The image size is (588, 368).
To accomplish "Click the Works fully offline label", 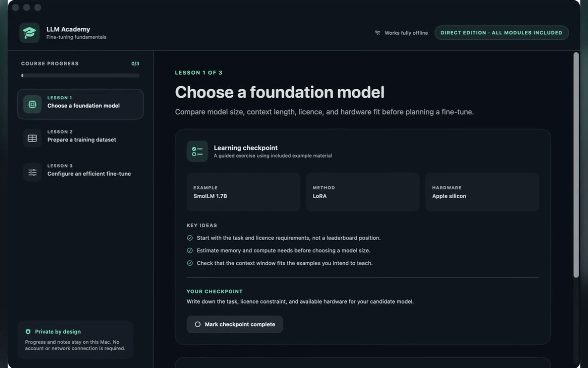I will [x=406, y=33].
